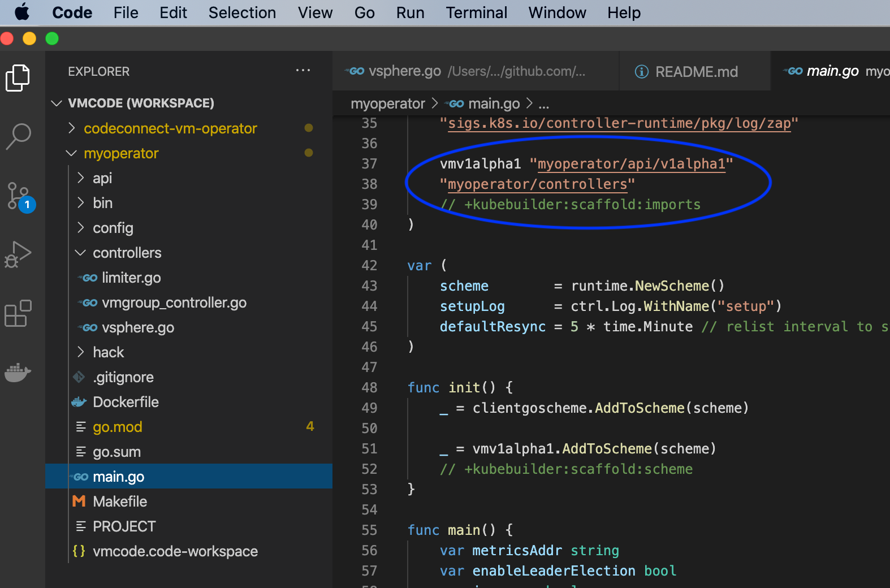Screen dimensions: 890x588
Task: Open the Run menu
Action: 410,12
